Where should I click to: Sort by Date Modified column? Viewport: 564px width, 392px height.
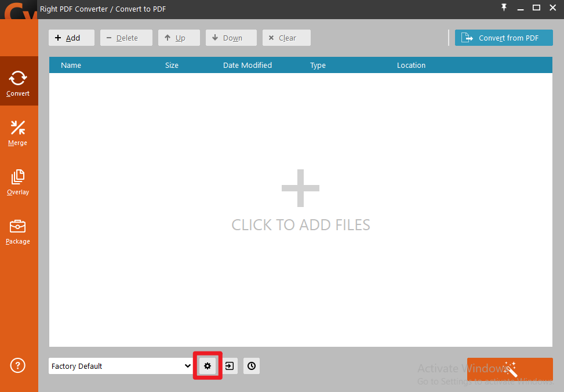248,65
